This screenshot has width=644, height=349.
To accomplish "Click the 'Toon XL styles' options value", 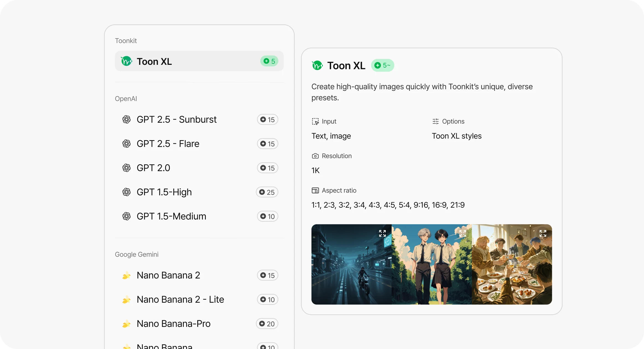I will (457, 136).
